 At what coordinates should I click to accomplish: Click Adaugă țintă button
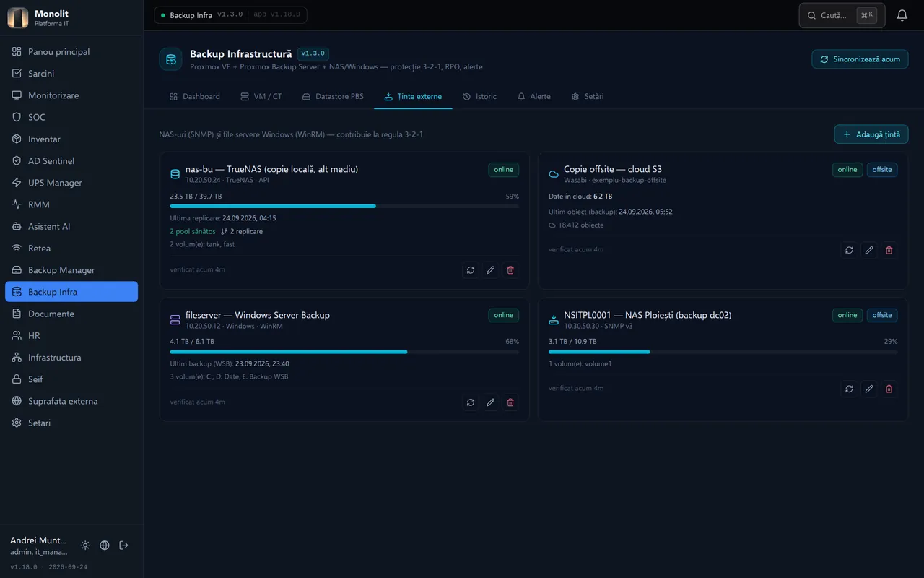871,134
